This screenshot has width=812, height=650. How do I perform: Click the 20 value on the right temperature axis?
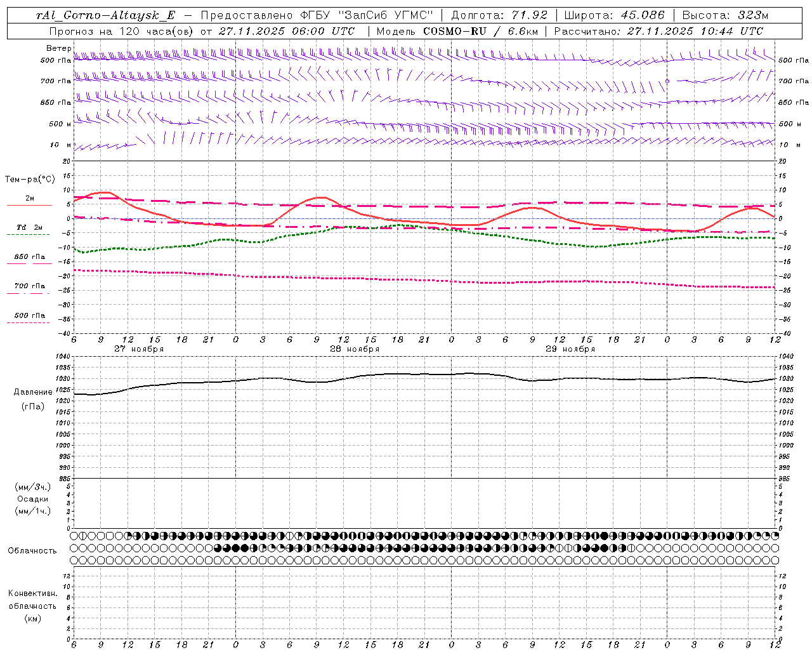pyautogui.click(x=783, y=161)
